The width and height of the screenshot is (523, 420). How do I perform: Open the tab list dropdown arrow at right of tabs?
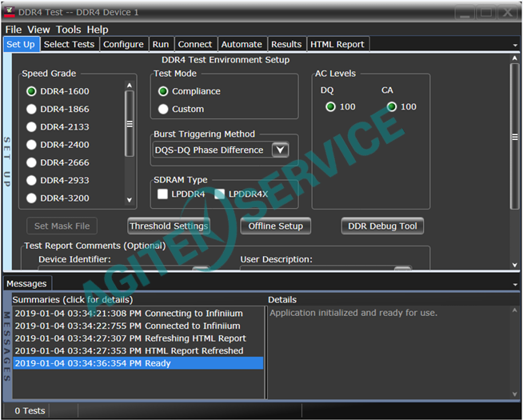coord(515,45)
